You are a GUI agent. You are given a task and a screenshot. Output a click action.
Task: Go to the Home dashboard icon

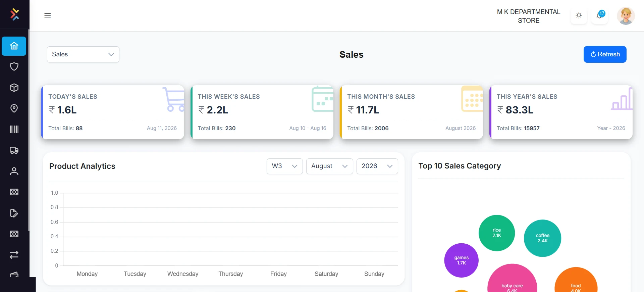(x=14, y=46)
